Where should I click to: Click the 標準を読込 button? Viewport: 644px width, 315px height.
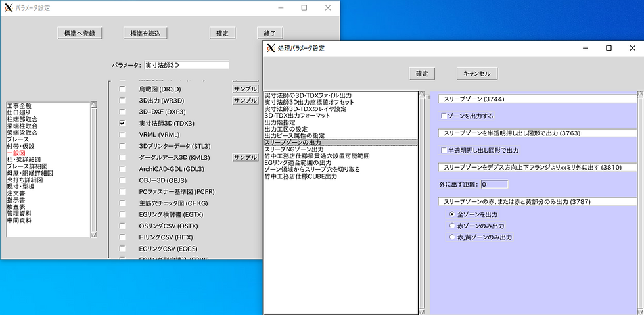point(145,34)
